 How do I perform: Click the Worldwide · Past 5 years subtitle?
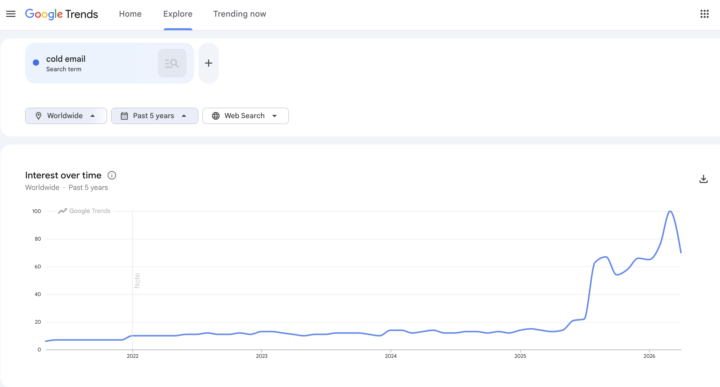click(x=66, y=187)
